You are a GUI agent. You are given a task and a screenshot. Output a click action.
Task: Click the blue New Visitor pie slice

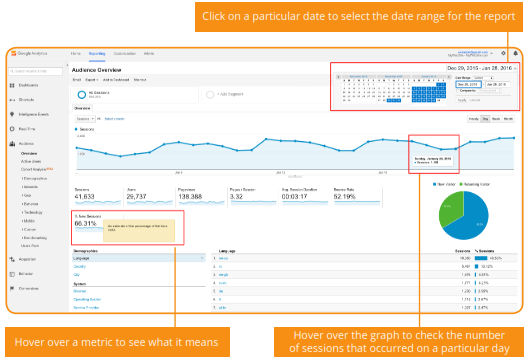[x=471, y=218]
